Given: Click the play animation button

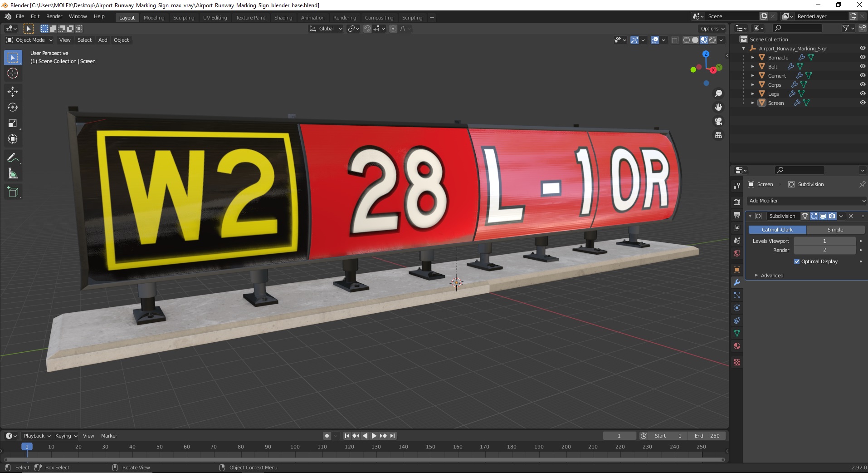Looking at the screenshot, I should pos(374,436).
